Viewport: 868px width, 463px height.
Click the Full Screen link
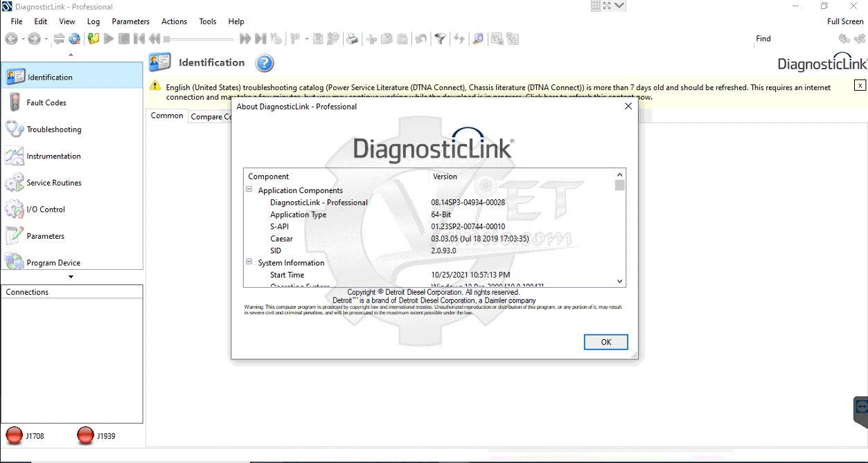pyautogui.click(x=845, y=21)
